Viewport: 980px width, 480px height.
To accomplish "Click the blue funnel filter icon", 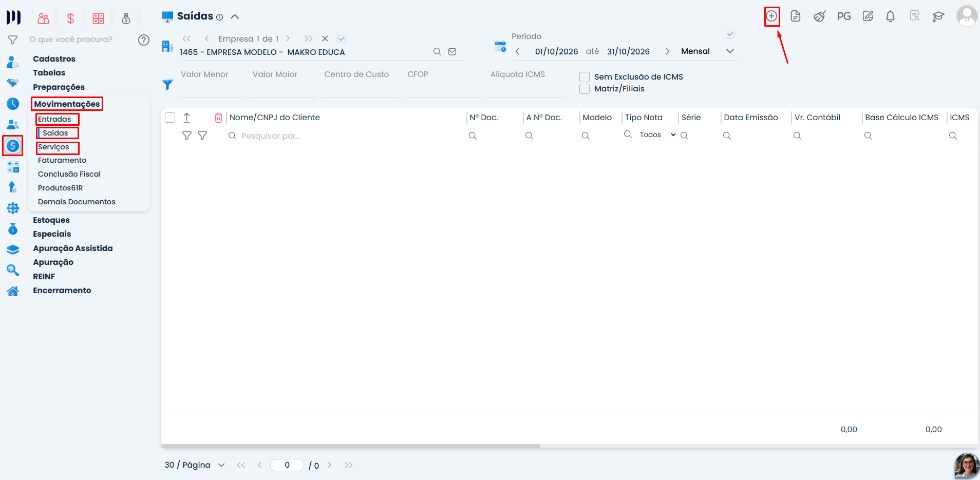I will (167, 85).
